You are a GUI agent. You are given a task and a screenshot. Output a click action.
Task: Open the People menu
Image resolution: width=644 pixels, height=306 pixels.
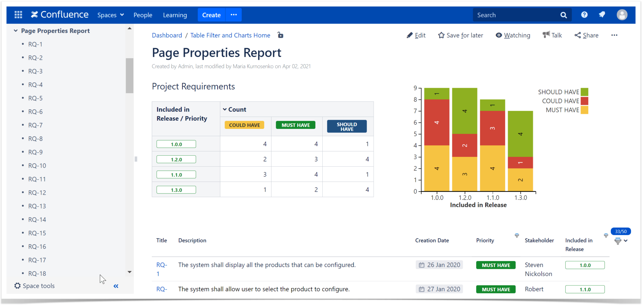pos(143,15)
